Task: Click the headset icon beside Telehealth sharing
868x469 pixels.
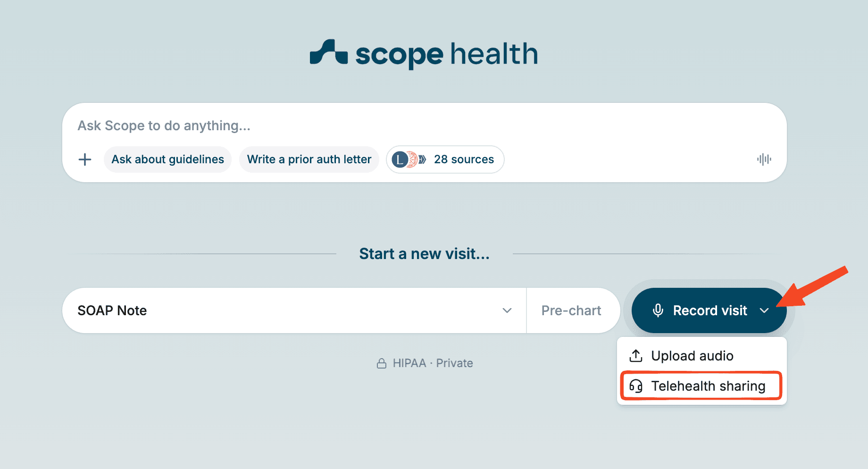Action: tap(636, 386)
